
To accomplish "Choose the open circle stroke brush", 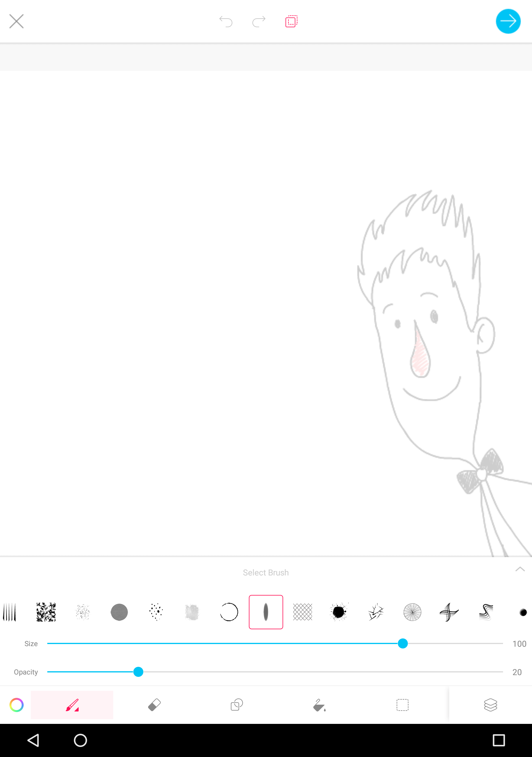I will click(x=229, y=612).
